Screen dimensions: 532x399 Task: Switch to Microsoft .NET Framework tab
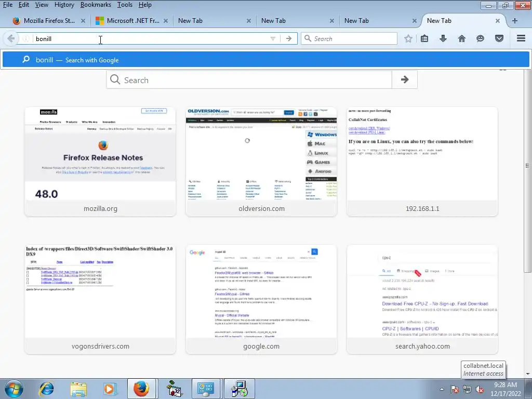(132, 21)
